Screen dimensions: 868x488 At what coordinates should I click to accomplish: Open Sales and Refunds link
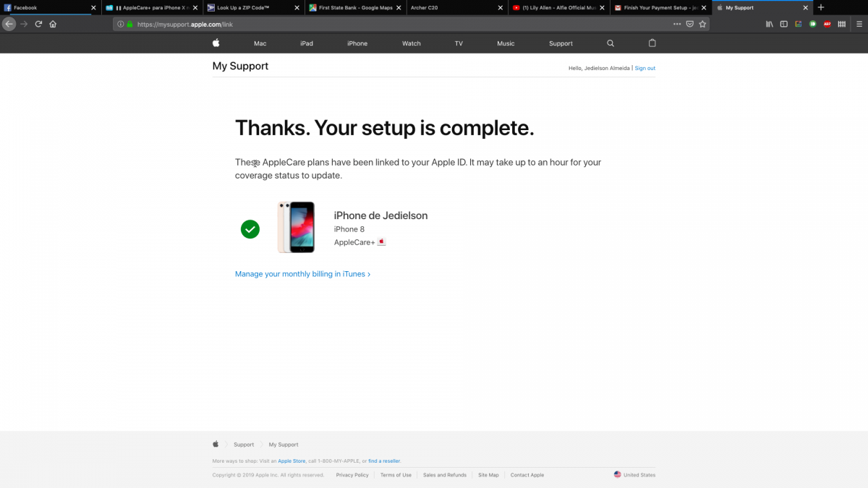(x=445, y=475)
